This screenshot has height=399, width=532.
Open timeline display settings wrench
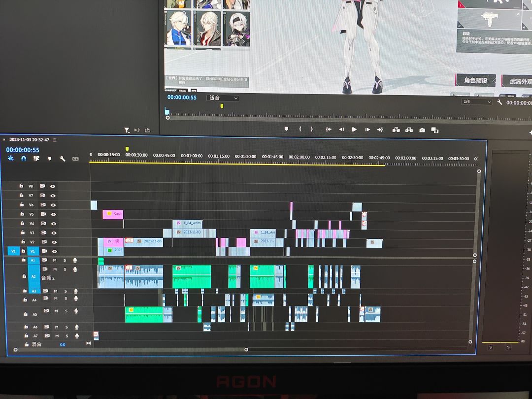point(63,159)
